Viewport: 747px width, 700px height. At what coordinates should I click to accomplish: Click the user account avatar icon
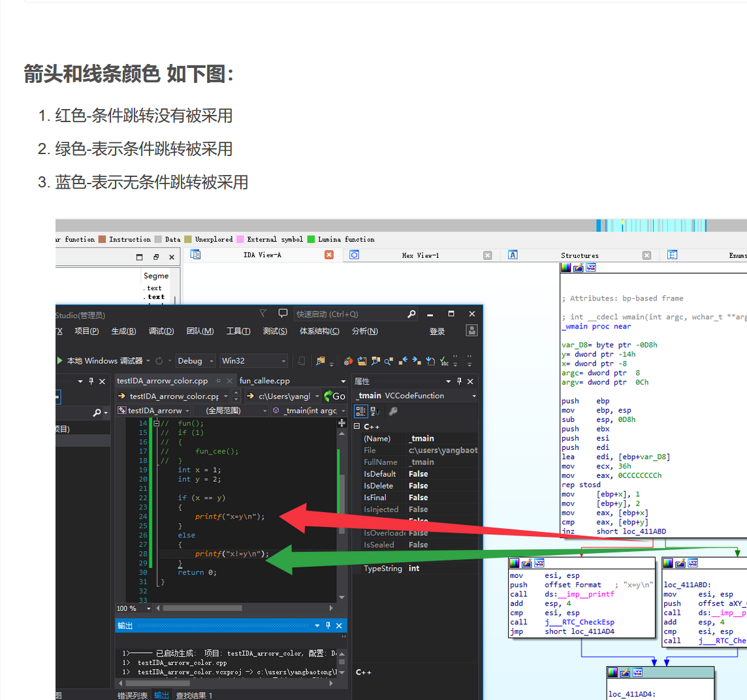(x=471, y=331)
